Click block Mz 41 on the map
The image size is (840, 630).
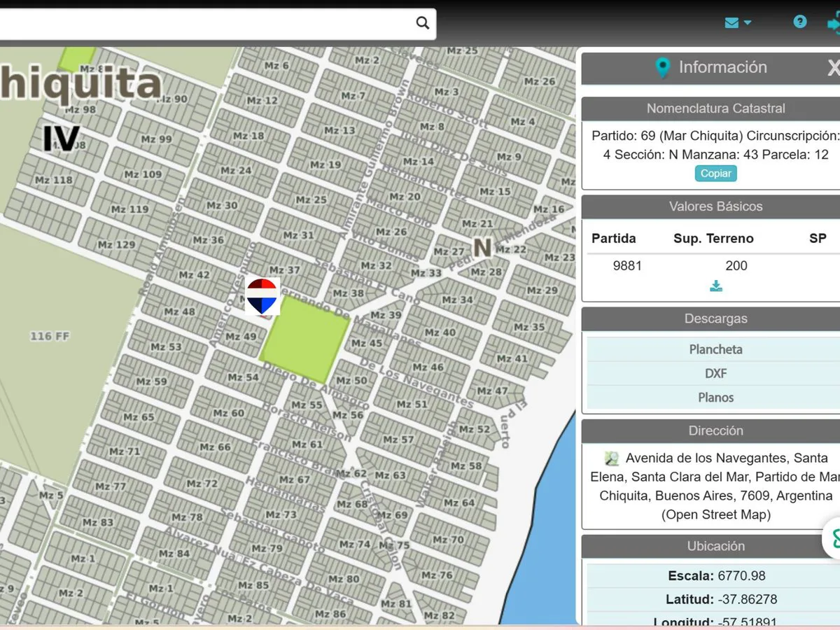coord(512,358)
